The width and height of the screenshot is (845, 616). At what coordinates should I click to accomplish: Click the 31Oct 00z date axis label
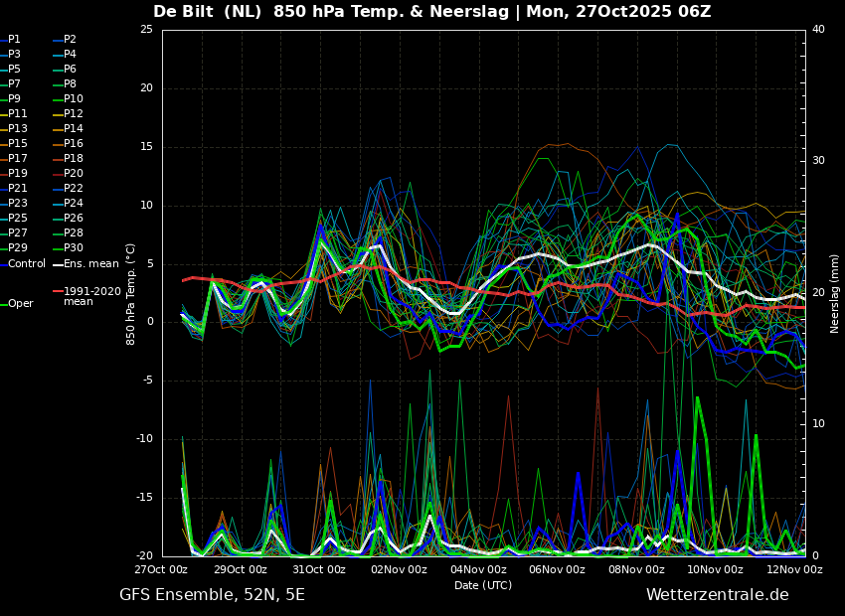(319, 569)
